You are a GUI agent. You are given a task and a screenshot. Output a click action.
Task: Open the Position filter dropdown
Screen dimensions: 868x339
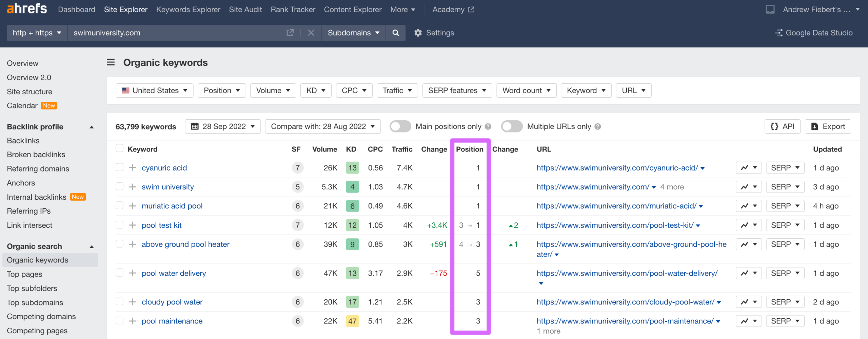click(x=222, y=91)
